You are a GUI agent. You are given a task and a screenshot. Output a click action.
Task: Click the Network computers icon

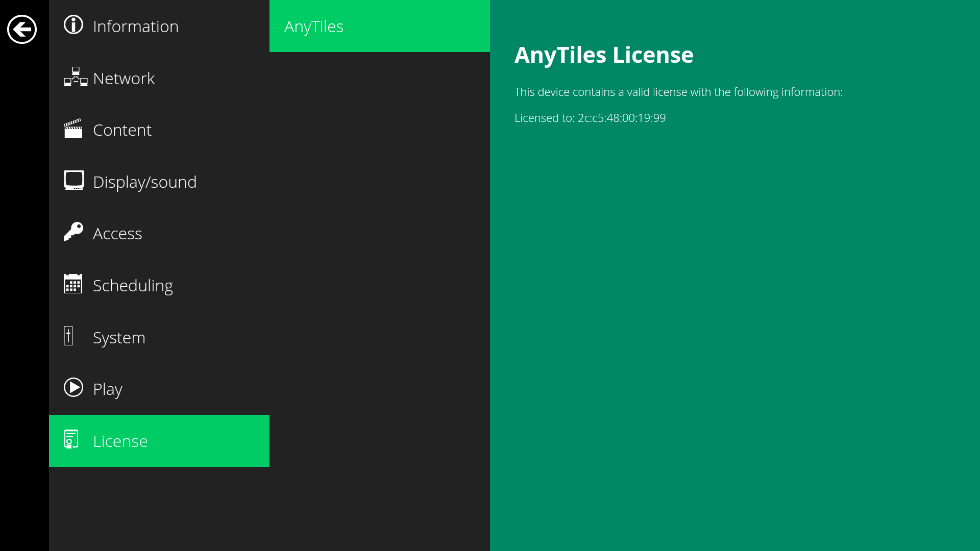pos(76,77)
